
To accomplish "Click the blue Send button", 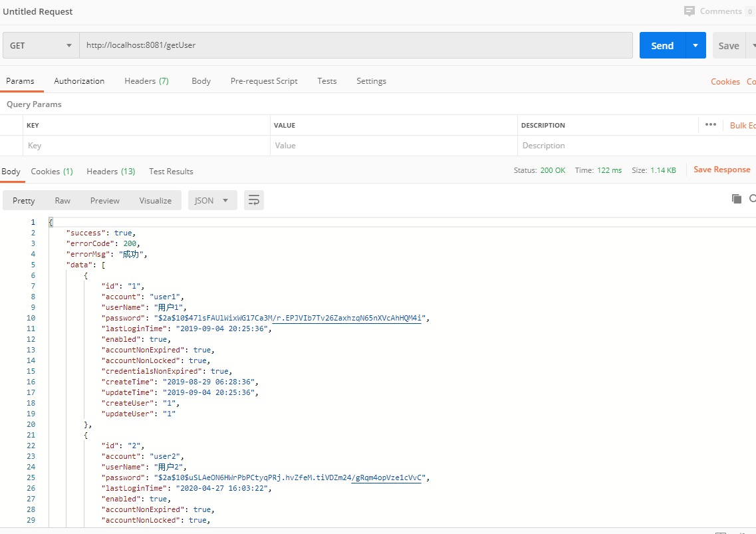I will (662, 45).
